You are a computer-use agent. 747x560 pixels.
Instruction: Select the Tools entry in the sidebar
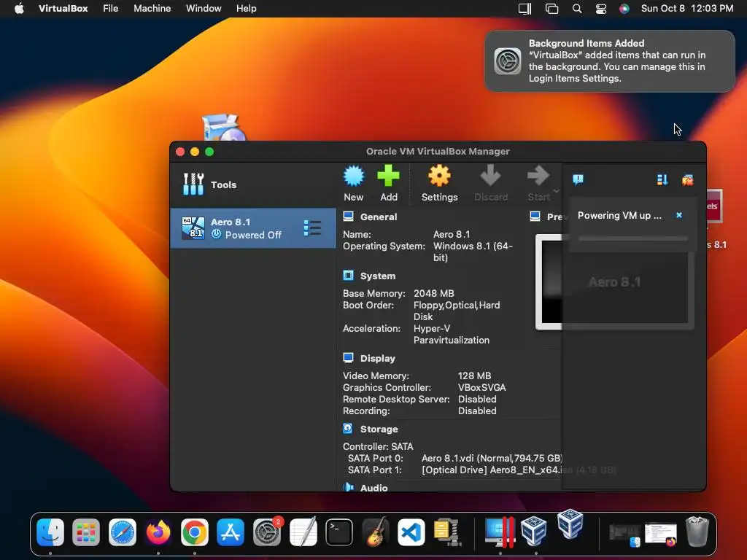(253, 184)
